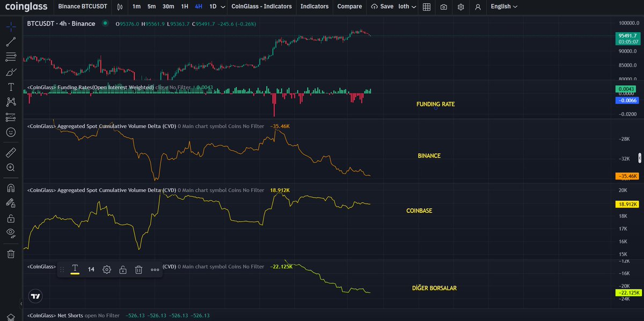This screenshot has height=321, width=644.
Task: Select the ruler measure tool
Action: point(11,153)
